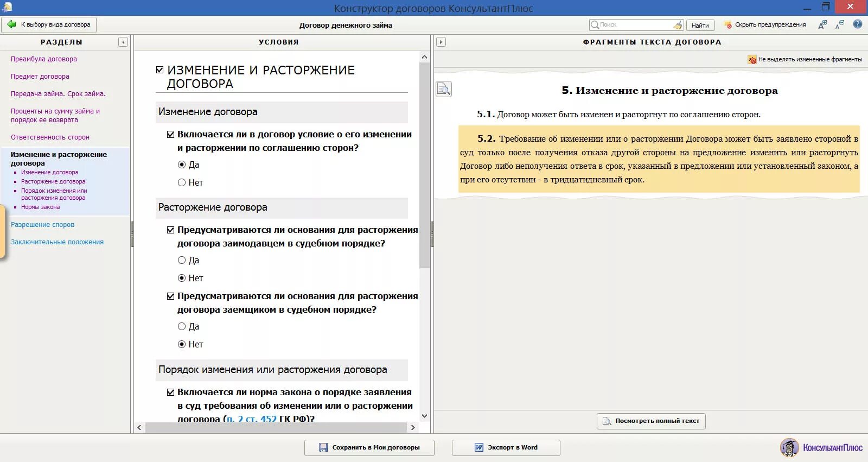Click application icon in title bar
The width and height of the screenshot is (868, 462).
[7, 7]
